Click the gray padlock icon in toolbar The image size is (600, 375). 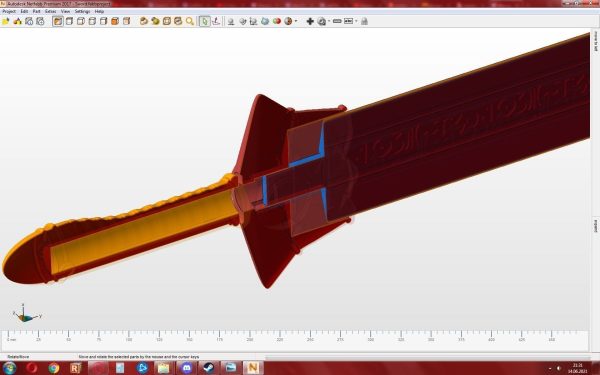364,21
